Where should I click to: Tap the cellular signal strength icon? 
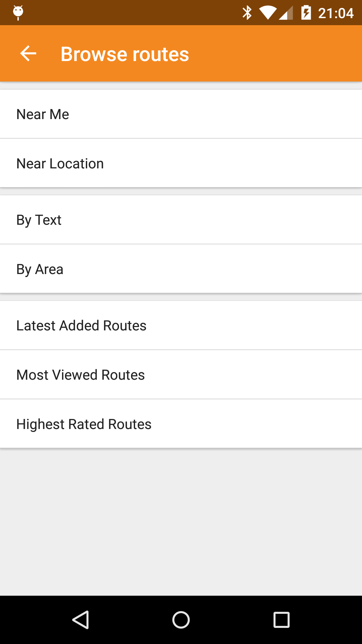[x=286, y=13]
